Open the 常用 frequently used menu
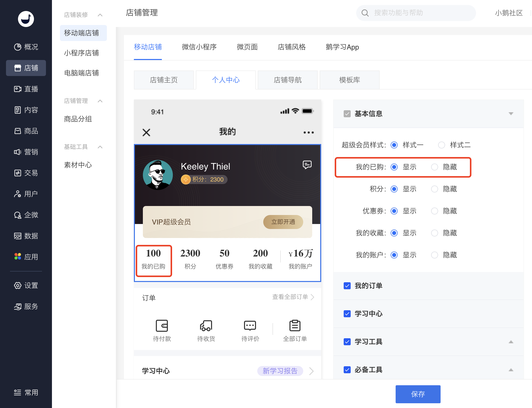Image resolution: width=532 pixels, height=408 pixels. coord(26,392)
